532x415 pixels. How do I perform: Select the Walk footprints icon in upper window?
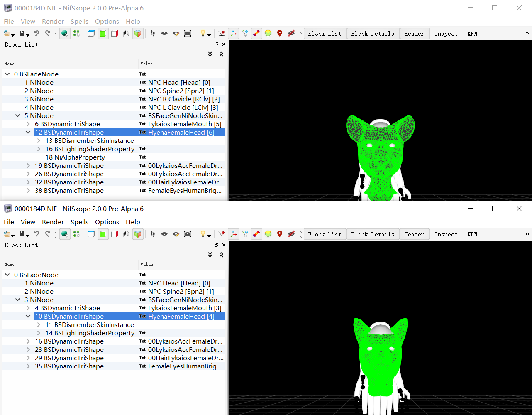(153, 34)
